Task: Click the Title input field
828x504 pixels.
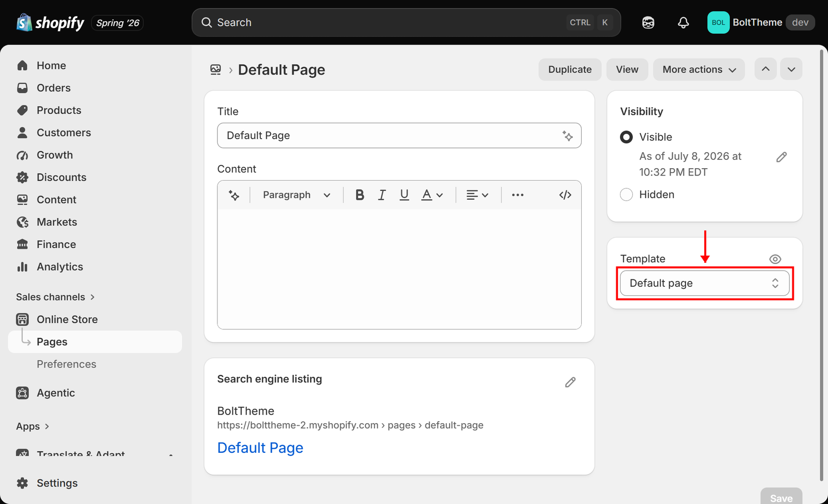Action: coord(399,136)
